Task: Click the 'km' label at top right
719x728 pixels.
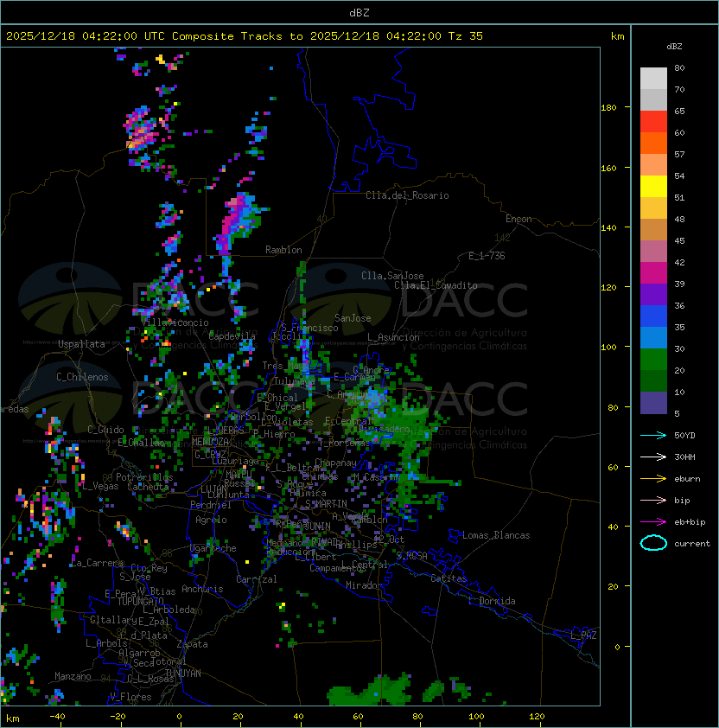Action: pyautogui.click(x=617, y=36)
